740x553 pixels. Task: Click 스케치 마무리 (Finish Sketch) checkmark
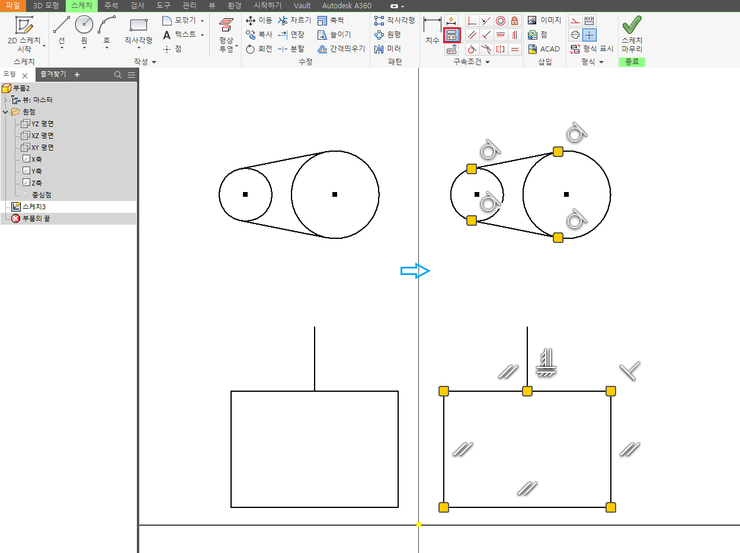[631, 30]
